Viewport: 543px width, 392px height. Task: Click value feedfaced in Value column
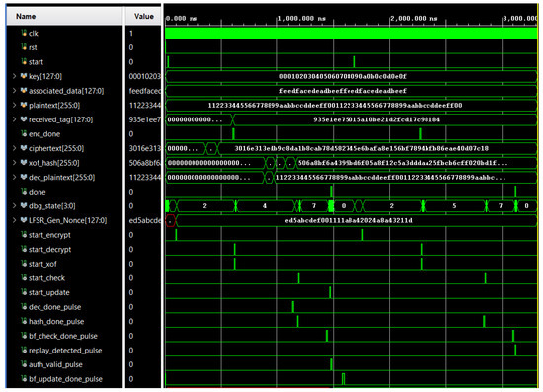coord(145,91)
